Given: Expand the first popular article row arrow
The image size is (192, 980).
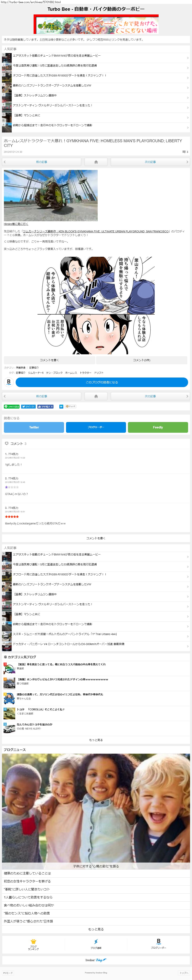Looking at the screenshot, I should coord(188,58).
